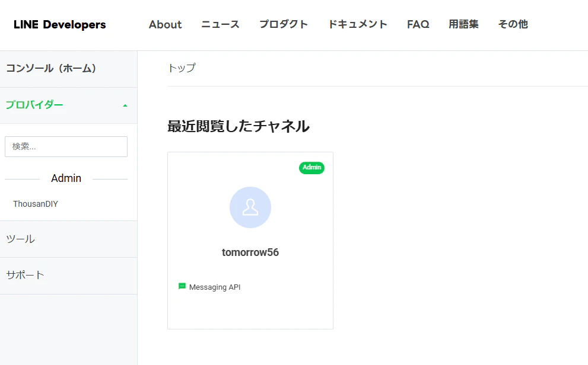The width and height of the screenshot is (588, 365).
Task: Focus the 検索 provider search field
Action: click(x=66, y=146)
